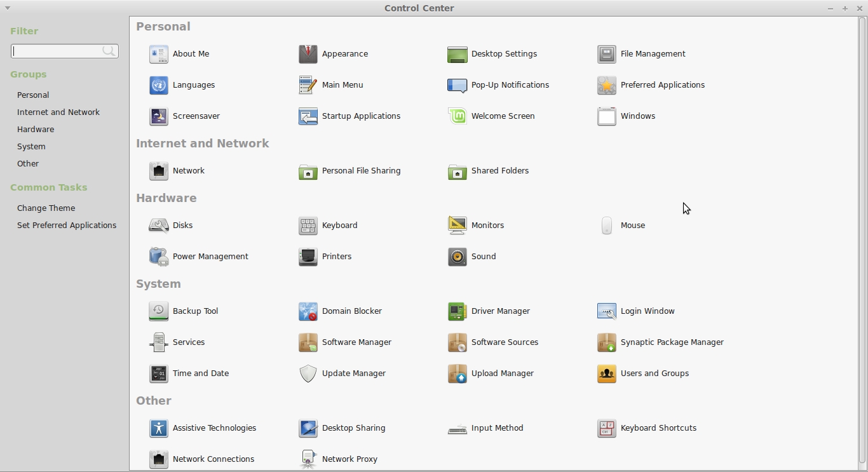Focus the Filter search field
The image size is (868, 472).
[64, 51]
